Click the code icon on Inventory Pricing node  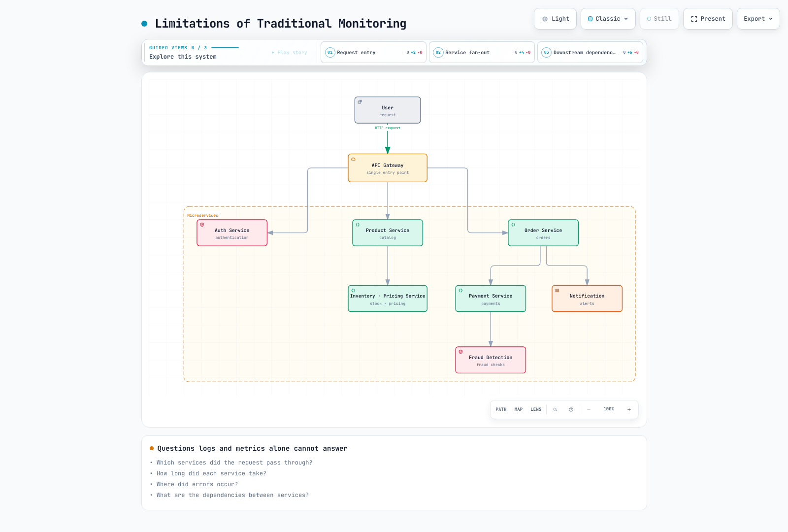point(353,291)
